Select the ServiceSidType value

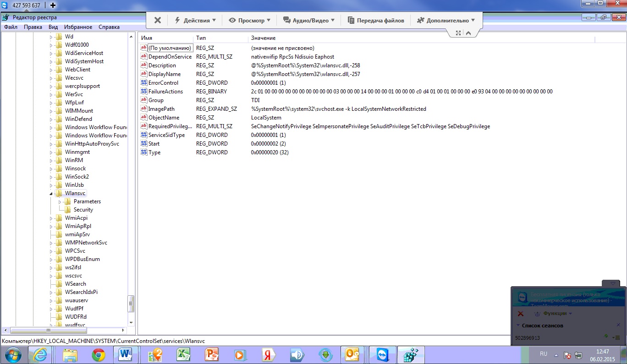tap(166, 135)
